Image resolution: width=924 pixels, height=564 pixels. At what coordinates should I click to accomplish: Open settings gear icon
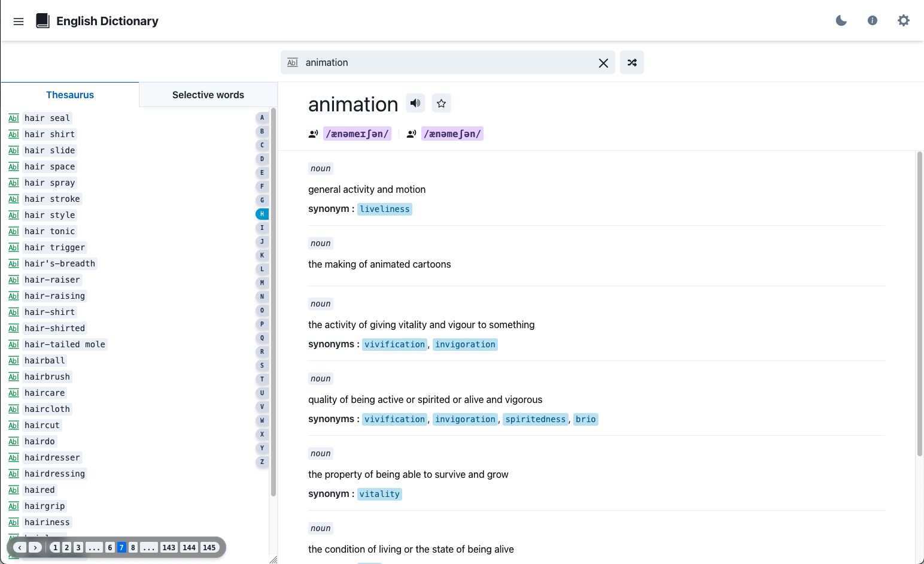(904, 21)
